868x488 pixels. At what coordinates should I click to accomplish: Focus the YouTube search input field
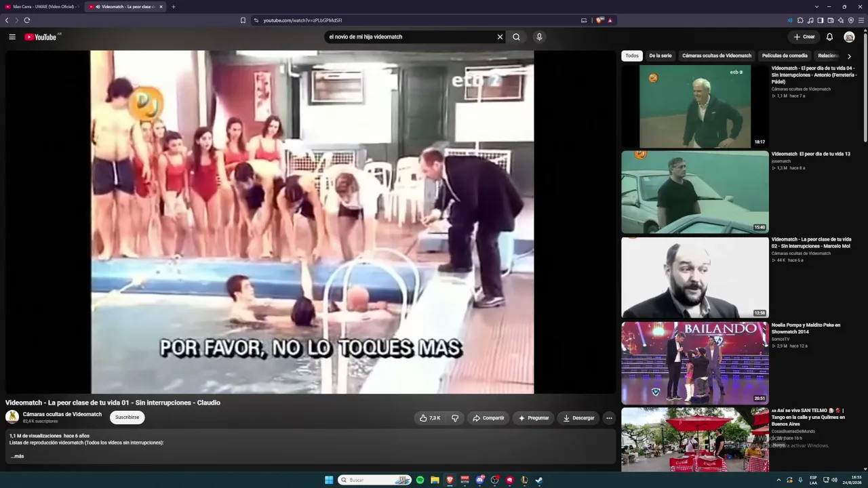click(x=410, y=37)
